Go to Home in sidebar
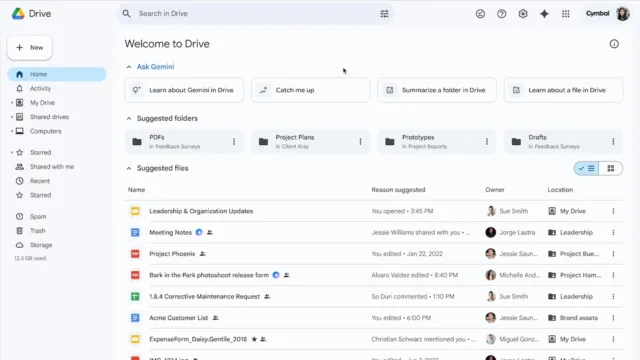The height and width of the screenshot is (360, 640). pos(57,74)
